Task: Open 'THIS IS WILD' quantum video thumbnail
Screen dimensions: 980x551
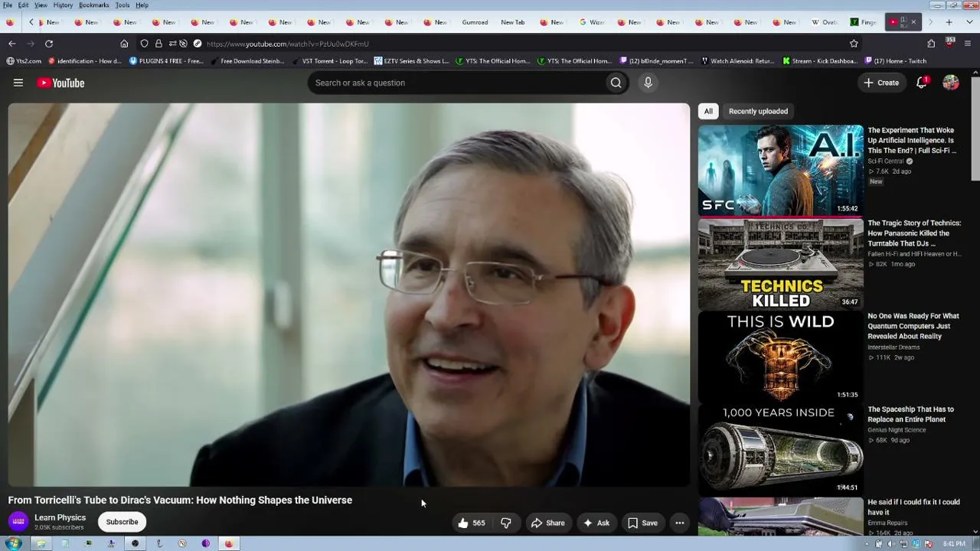Action: [780, 357]
